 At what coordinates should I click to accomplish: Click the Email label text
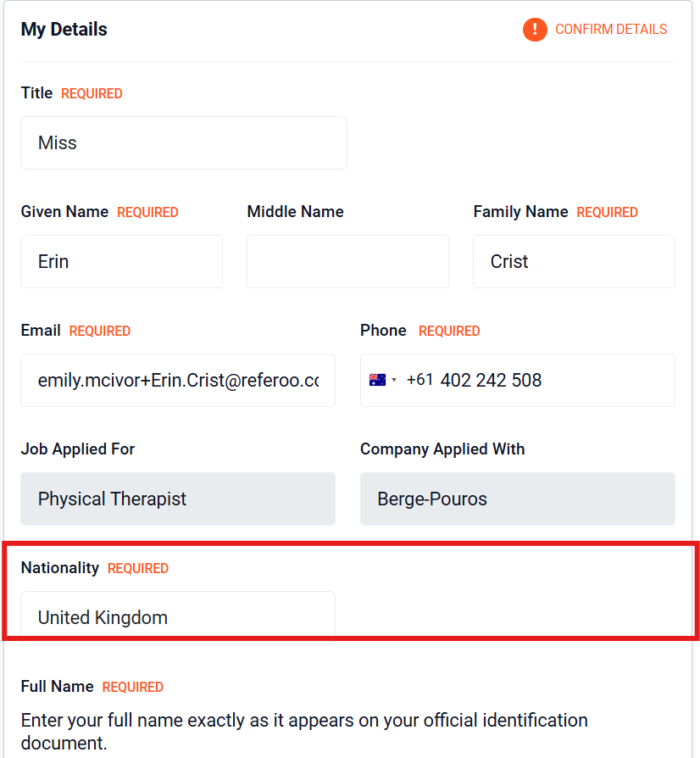(x=41, y=330)
